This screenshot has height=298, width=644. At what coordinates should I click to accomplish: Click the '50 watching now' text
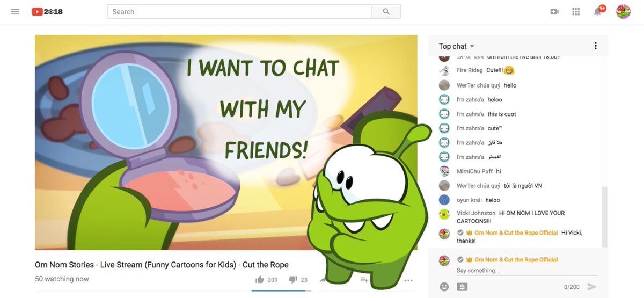pos(62,279)
